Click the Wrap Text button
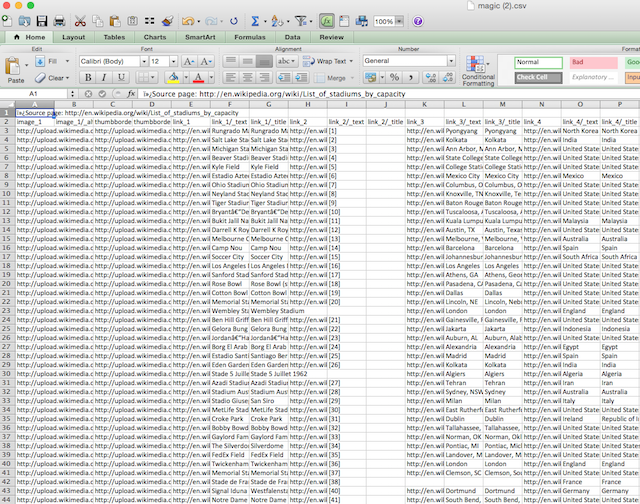The height and width of the screenshot is (504, 640). click(324, 61)
